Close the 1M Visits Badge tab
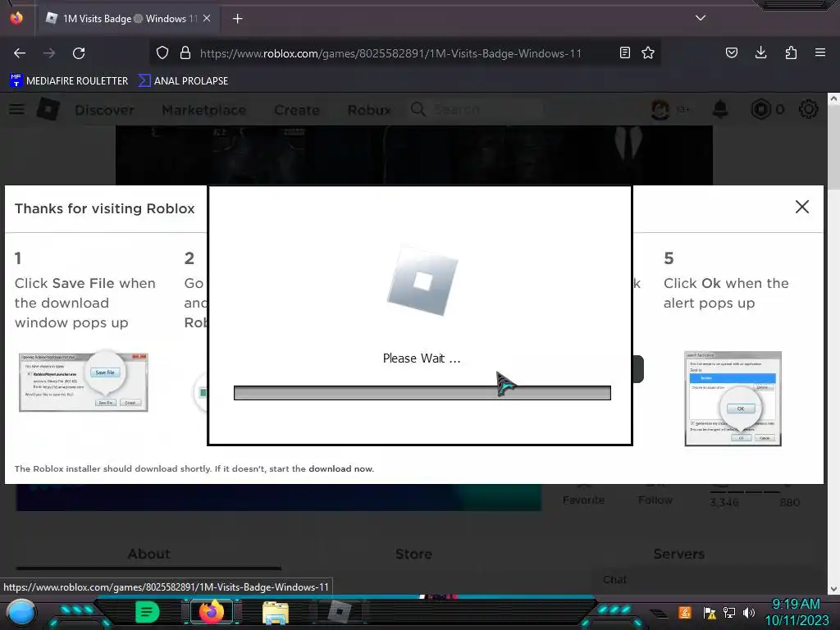The image size is (840, 630). pos(207,18)
